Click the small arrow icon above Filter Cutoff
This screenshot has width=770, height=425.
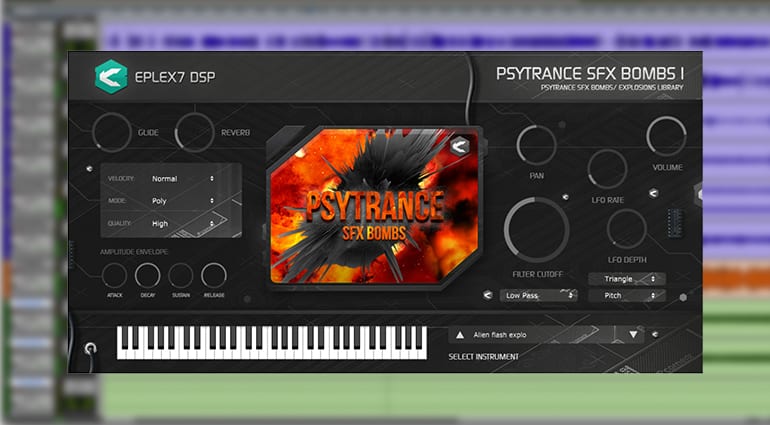566,197
